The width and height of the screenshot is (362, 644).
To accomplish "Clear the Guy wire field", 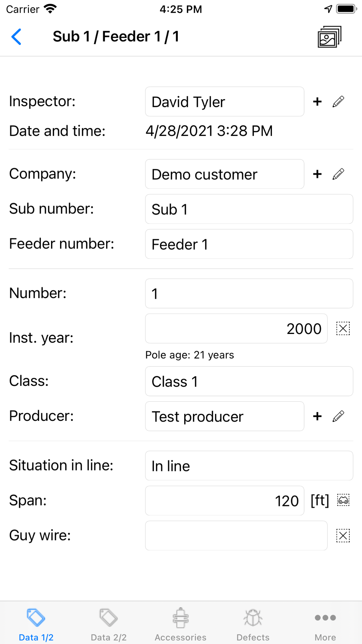I will pos(343,536).
